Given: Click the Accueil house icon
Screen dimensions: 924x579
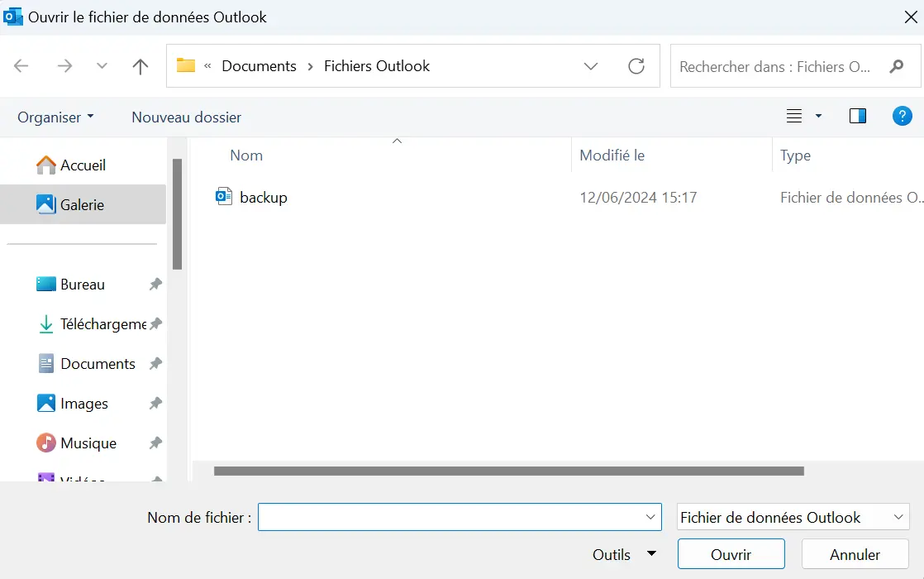Looking at the screenshot, I should coord(46,165).
